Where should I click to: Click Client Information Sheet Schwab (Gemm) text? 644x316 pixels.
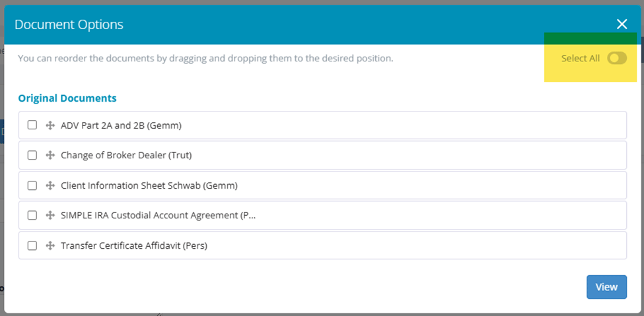149,185
